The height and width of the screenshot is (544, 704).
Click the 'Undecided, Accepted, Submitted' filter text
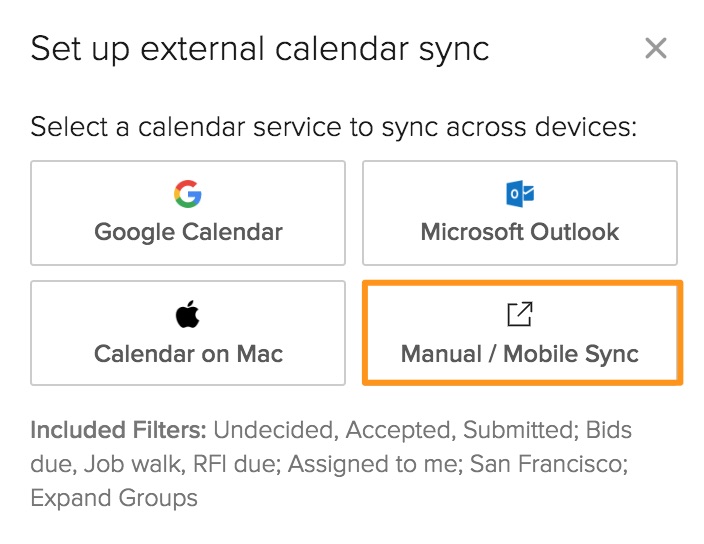pyautogui.click(x=398, y=431)
